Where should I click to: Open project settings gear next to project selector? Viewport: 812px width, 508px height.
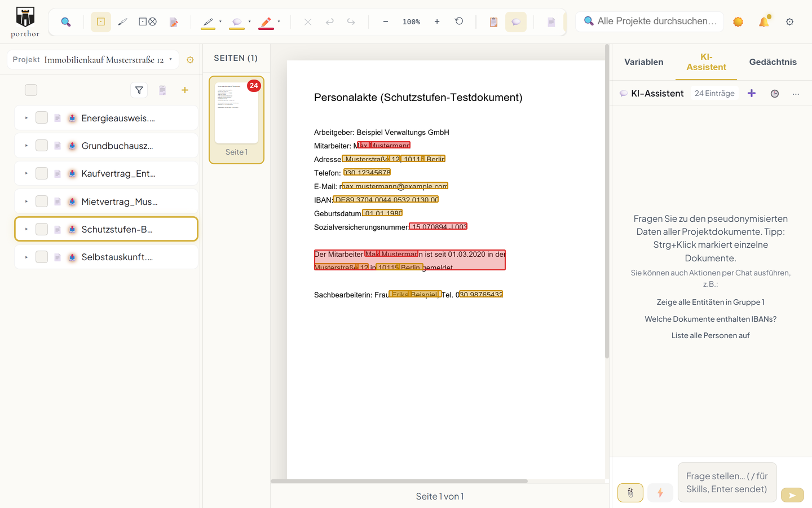[x=190, y=60]
